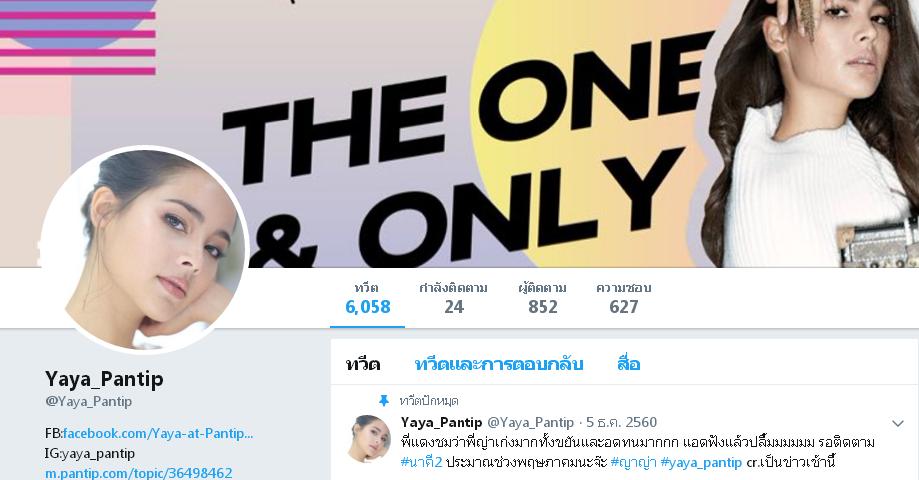Click the #yaya_pantip hashtag in the tweet
This screenshot has width=919, height=480.
701,462
